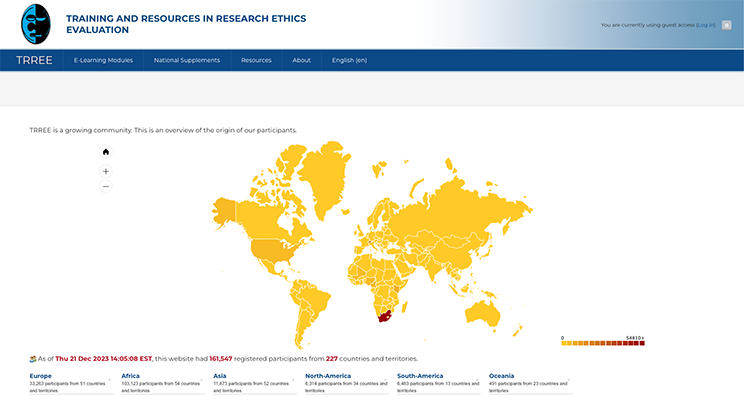Click the map color scale legend
This screenshot has height=401, width=744.
click(x=602, y=343)
